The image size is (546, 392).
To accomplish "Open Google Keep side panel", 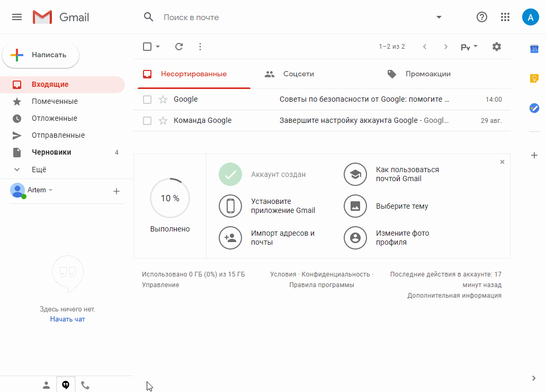I will coord(534,78).
